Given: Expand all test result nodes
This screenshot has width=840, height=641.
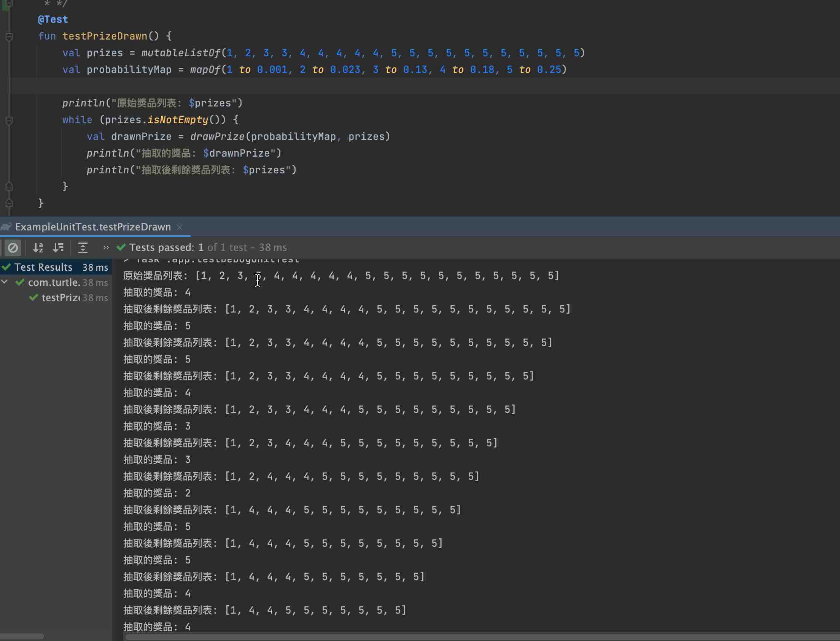Looking at the screenshot, I should point(83,248).
